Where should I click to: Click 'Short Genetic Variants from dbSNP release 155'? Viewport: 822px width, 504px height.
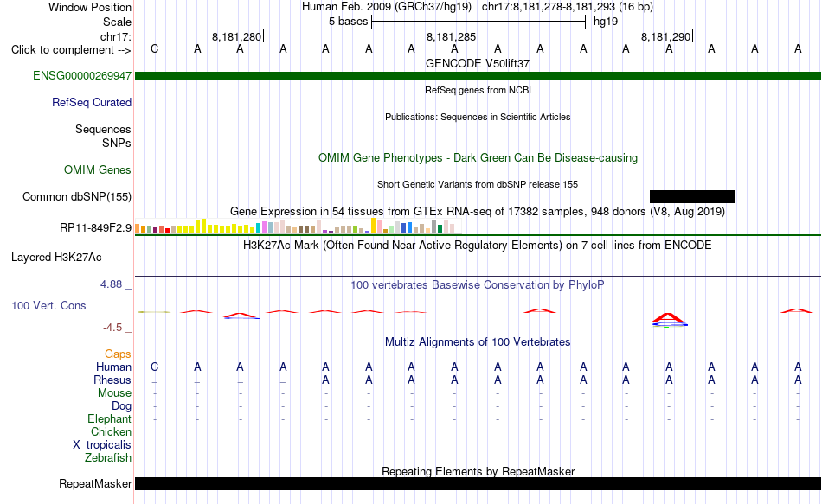(478, 184)
